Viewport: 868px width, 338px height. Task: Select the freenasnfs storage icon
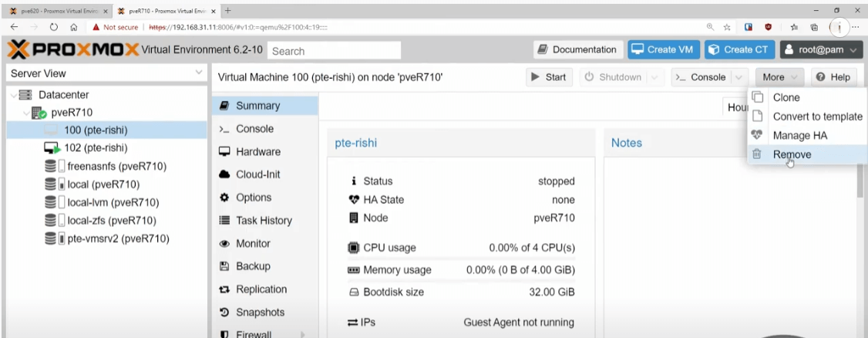coord(52,166)
